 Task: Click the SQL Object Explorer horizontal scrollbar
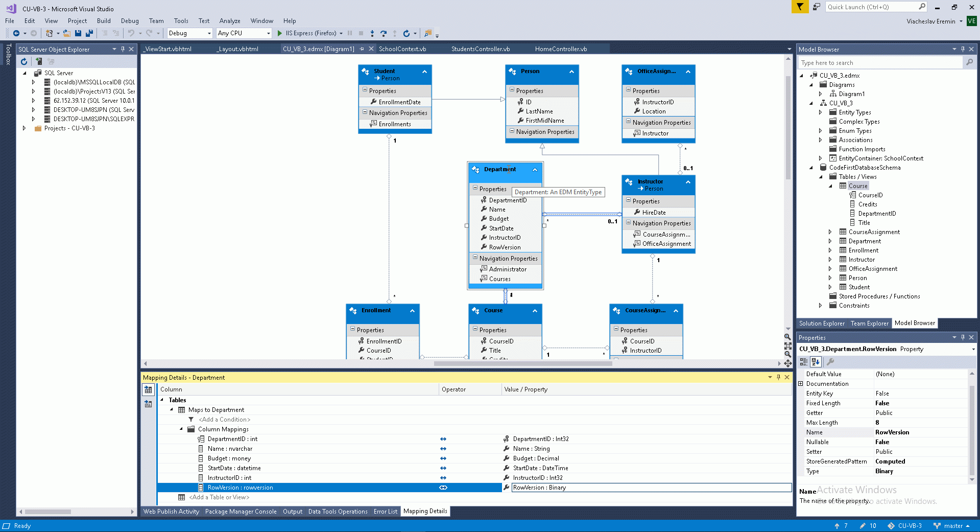coord(48,512)
